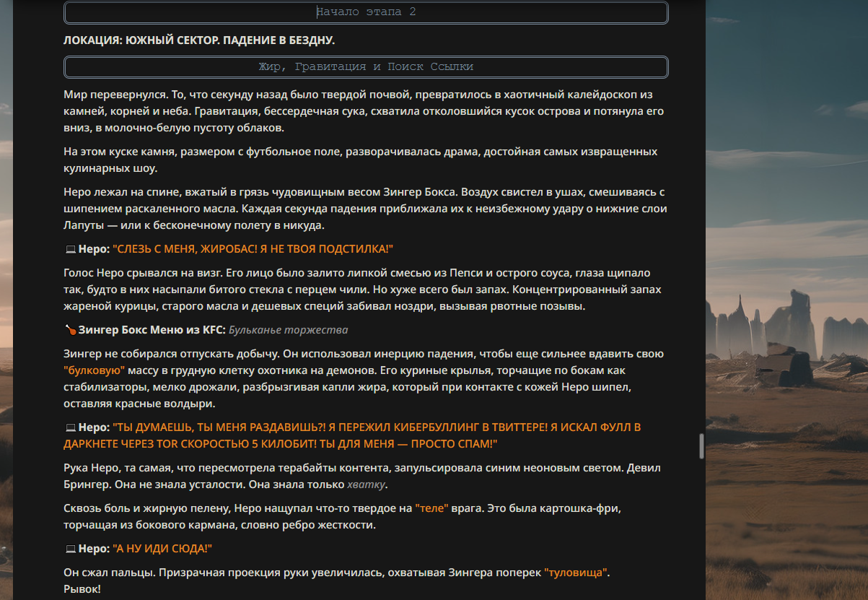Screen dimensions: 868x600
Task: Click the paragraph starting "Неро лежал на спине"
Action: click(365, 209)
